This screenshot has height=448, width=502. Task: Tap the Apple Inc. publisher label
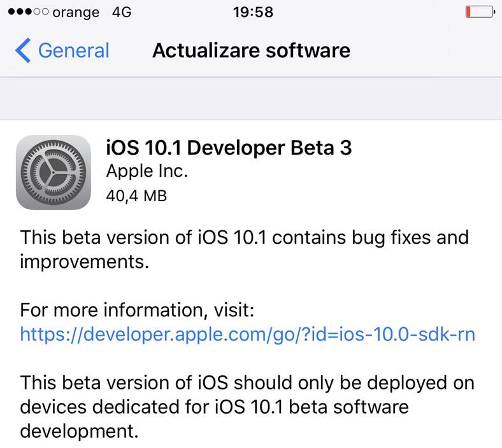point(147,171)
